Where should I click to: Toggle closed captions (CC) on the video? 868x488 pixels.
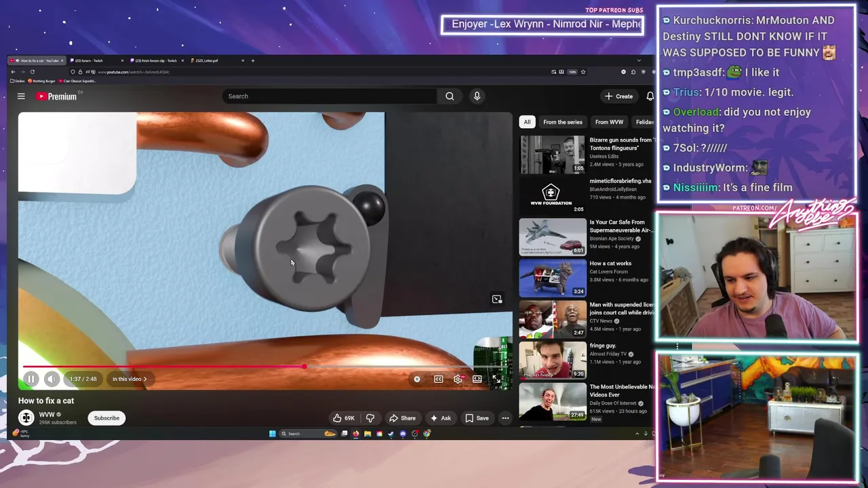[439, 379]
